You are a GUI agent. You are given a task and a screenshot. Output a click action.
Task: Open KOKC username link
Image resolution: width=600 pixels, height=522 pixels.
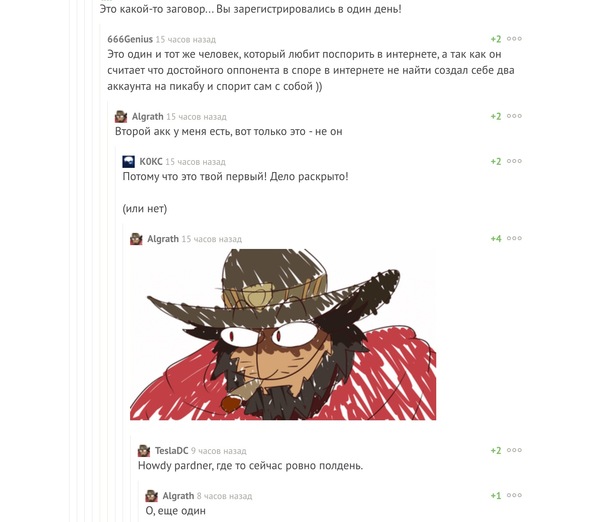coord(151,161)
